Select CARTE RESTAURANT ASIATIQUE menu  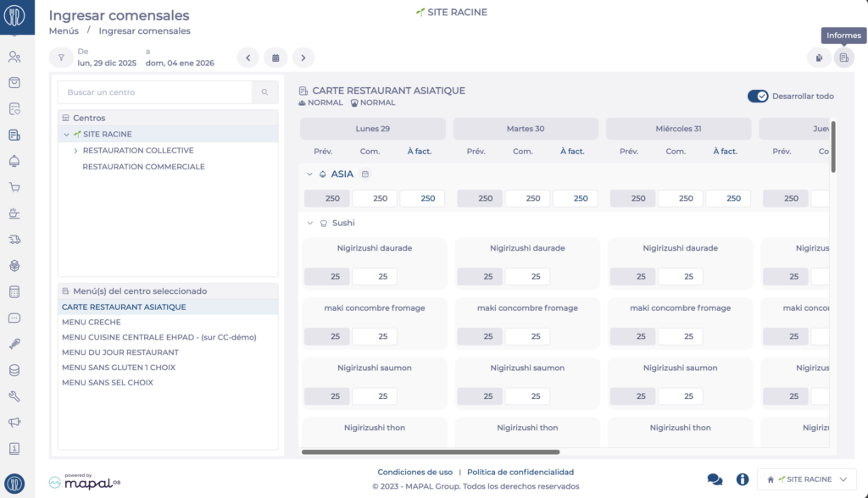click(168, 307)
